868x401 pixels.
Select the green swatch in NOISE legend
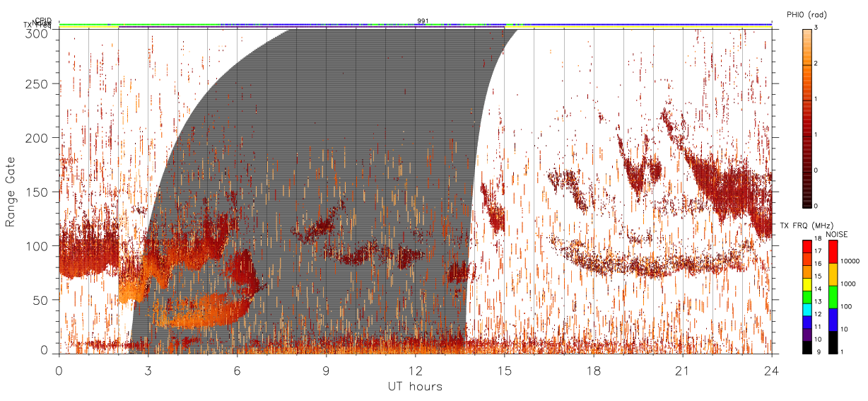[x=833, y=297]
